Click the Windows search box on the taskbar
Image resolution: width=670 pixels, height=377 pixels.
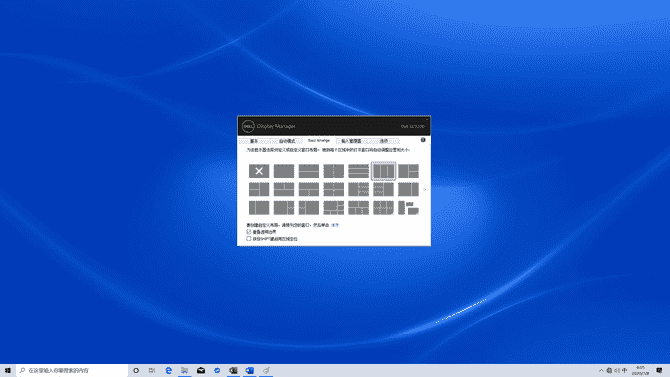pyautogui.click(x=72, y=371)
